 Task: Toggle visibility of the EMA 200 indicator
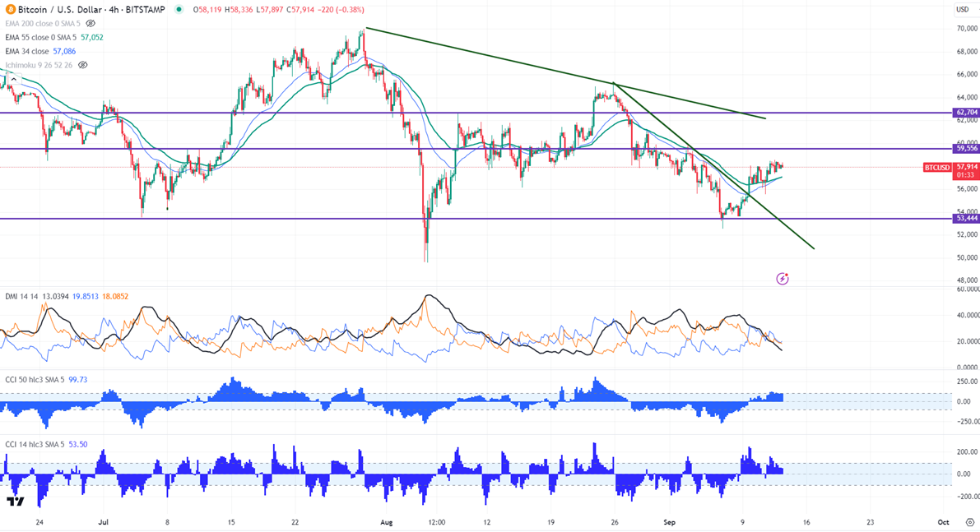(91, 24)
